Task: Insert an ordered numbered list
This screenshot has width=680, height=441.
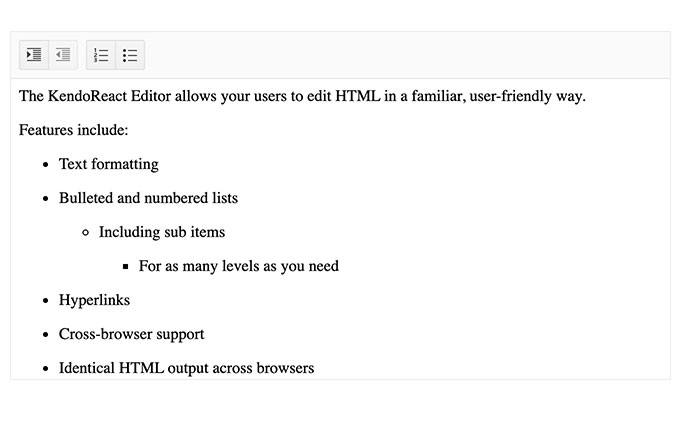Action: pos(101,55)
